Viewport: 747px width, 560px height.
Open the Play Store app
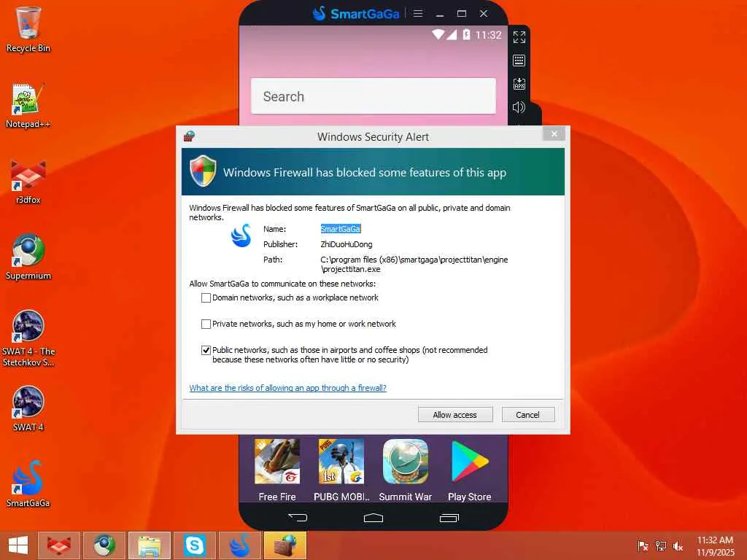(470, 470)
